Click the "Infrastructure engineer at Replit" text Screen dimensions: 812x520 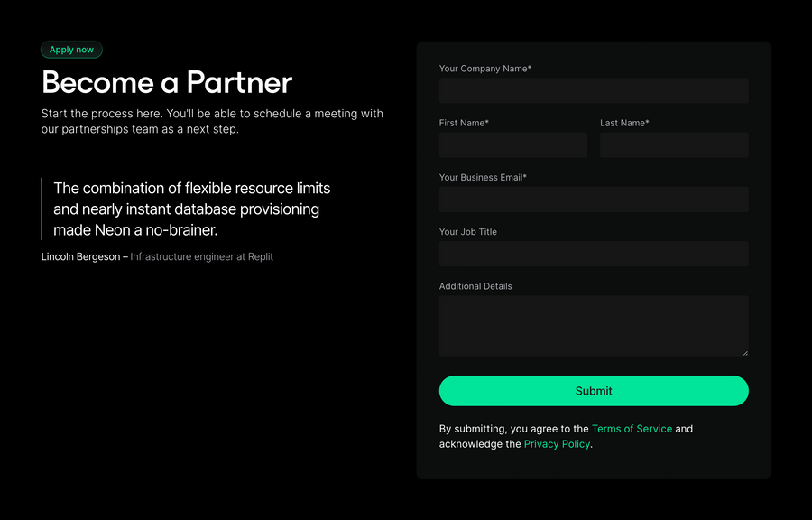tap(200, 256)
